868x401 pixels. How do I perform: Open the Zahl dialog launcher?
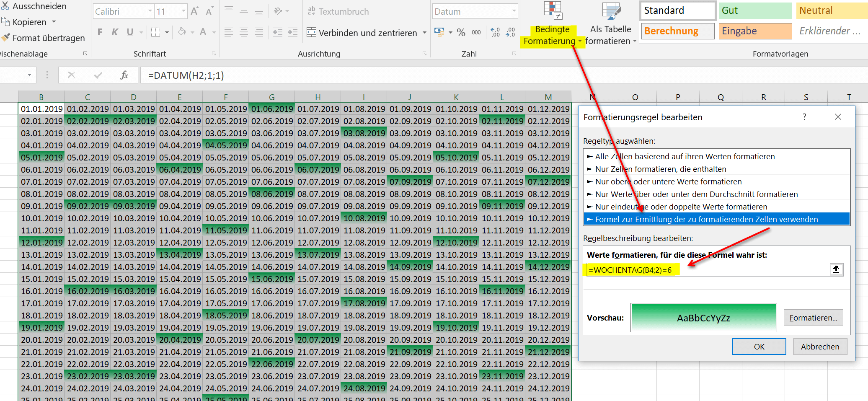pyautogui.click(x=514, y=54)
